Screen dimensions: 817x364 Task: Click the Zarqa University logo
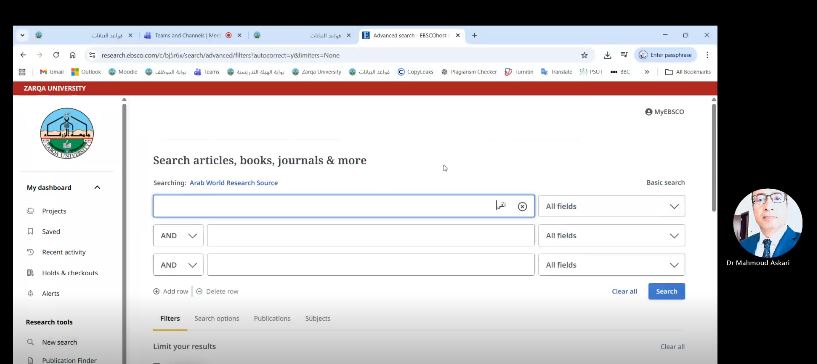tap(67, 133)
